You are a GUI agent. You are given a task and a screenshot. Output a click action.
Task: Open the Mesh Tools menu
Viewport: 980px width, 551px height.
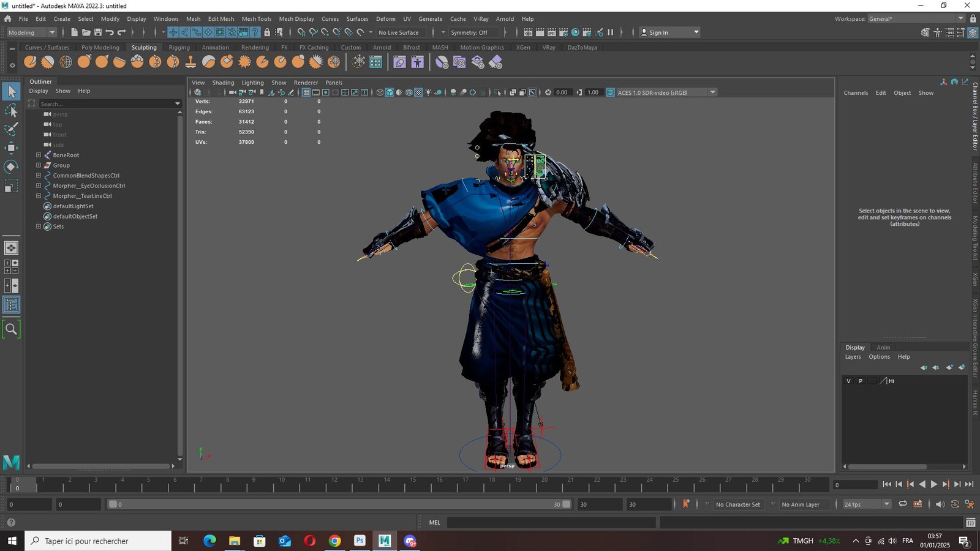click(x=256, y=19)
